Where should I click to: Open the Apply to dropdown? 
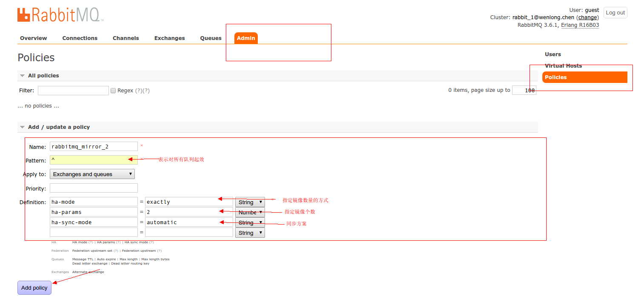[x=92, y=174]
